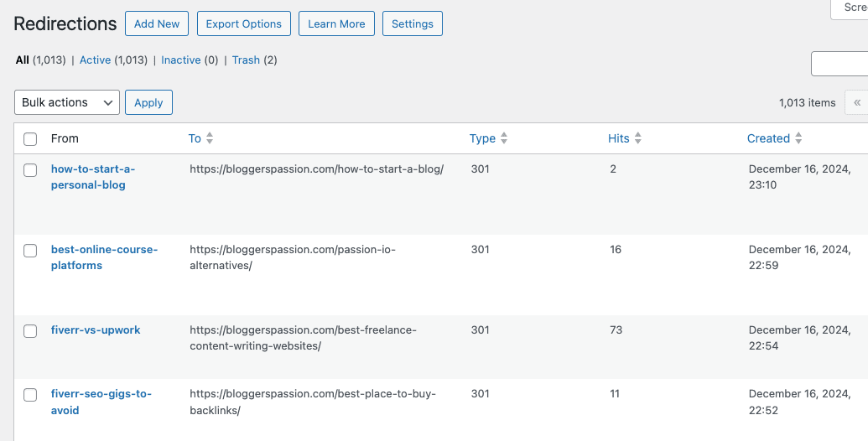Image resolution: width=868 pixels, height=441 pixels.
Task: Show Active redirections filter
Action: pos(95,60)
